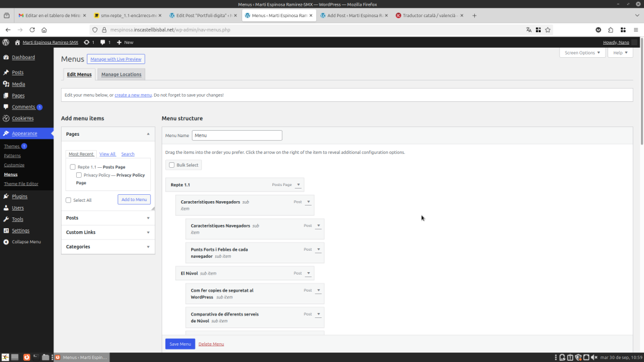Enable the Select All checkbox
This screenshot has width=644, height=362.
pyautogui.click(x=69, y=200)
